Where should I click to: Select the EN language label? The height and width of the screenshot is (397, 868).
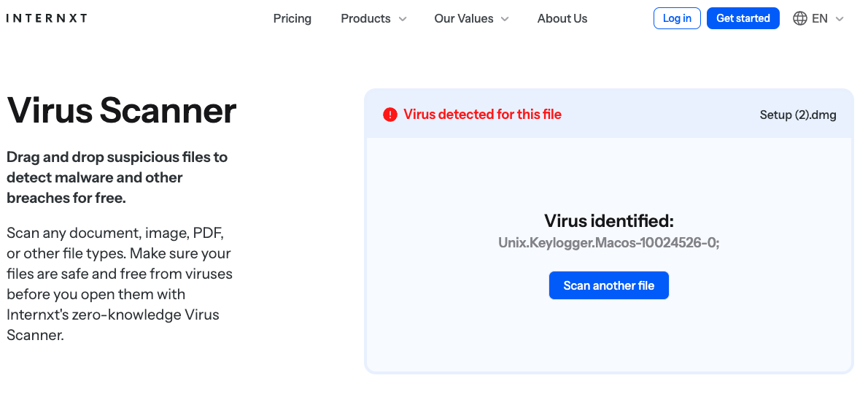(x=820, y=19)
